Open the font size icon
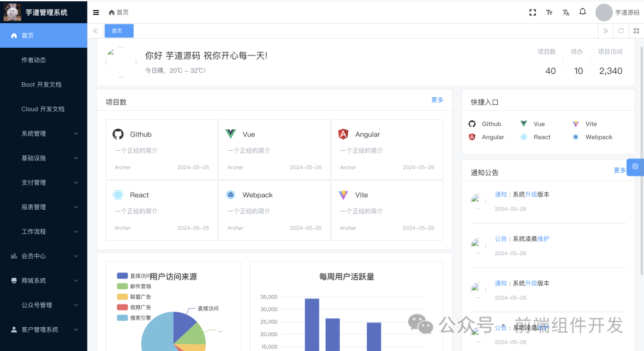This screenshot has height=351, width=644. click(549, 13)
